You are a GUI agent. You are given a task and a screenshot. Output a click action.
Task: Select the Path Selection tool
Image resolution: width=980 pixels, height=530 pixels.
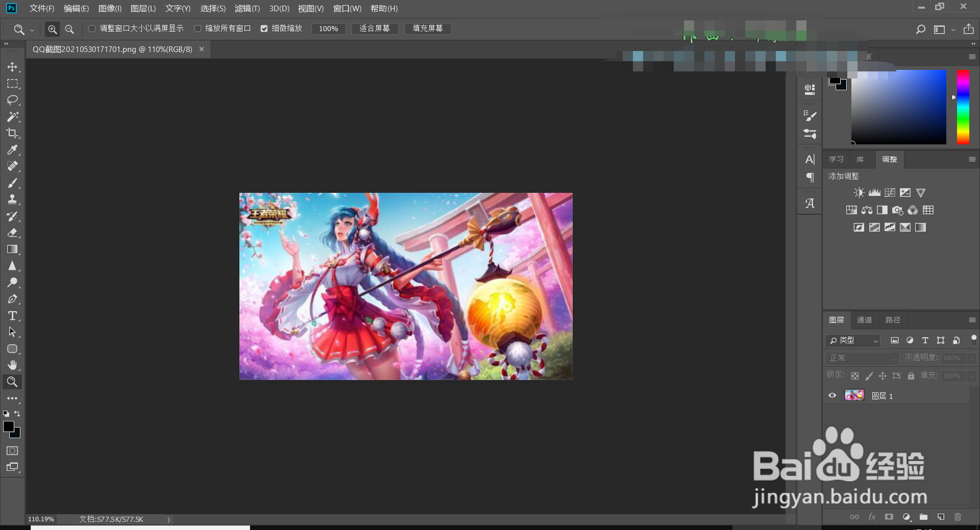coord(12,332)
